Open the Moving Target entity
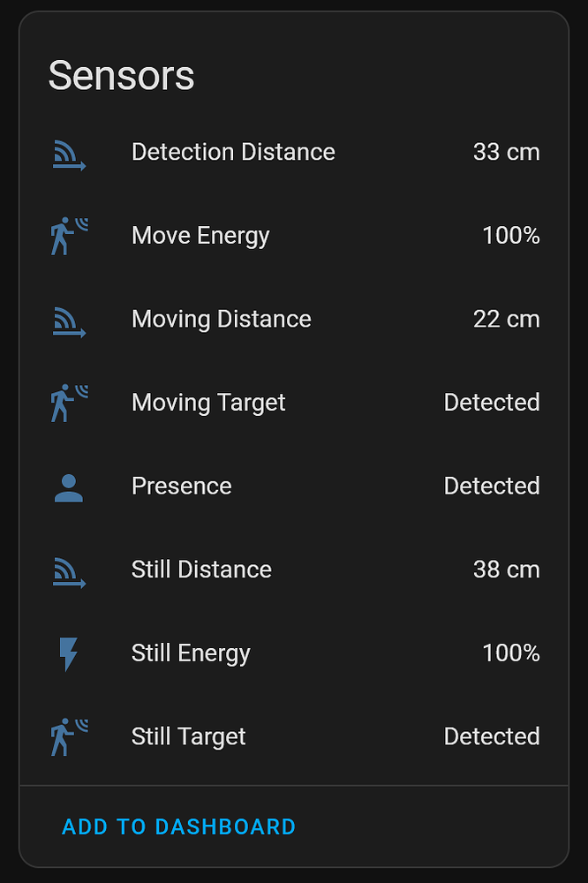Screen dimensions: 588x883 click(x=294, y=404)
